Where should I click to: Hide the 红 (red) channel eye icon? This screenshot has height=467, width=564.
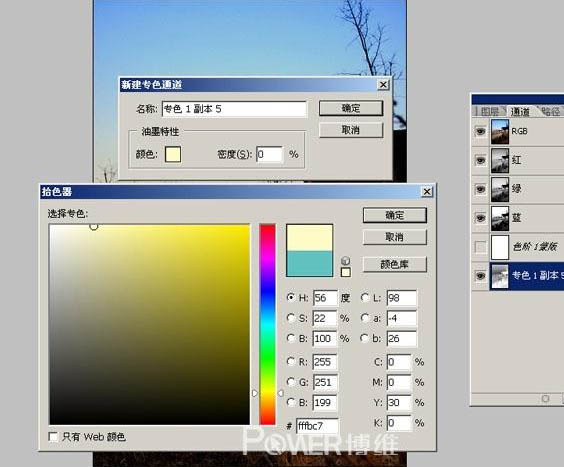[x=481, y=160]
